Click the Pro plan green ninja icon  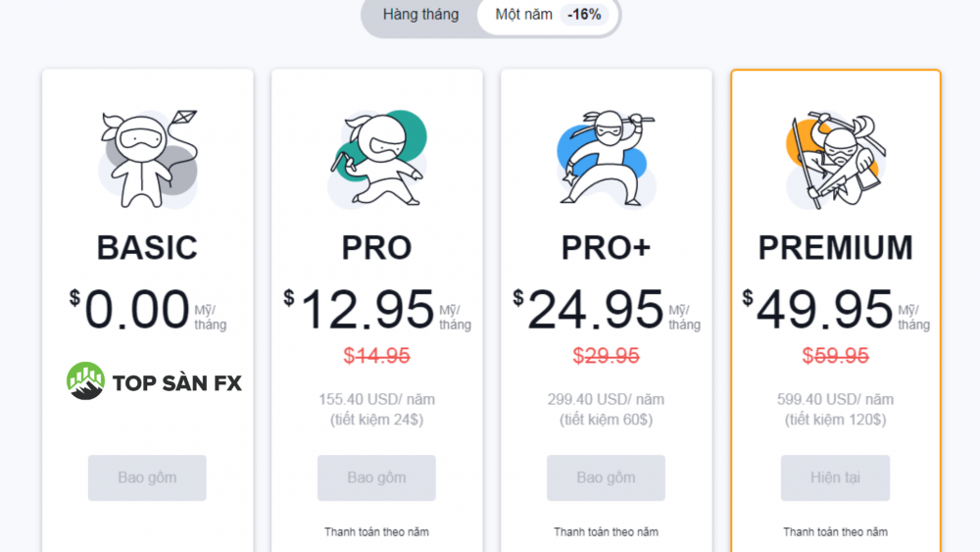click(x=377, y=159)
